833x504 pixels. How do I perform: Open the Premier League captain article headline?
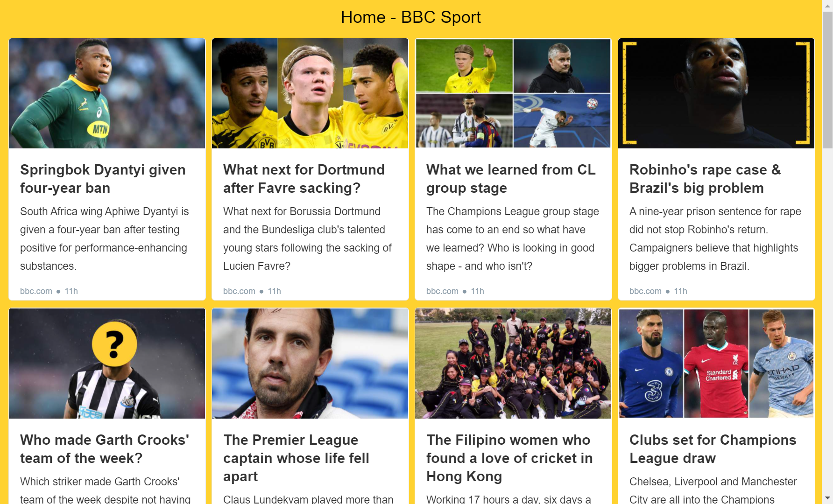(296, 458)
